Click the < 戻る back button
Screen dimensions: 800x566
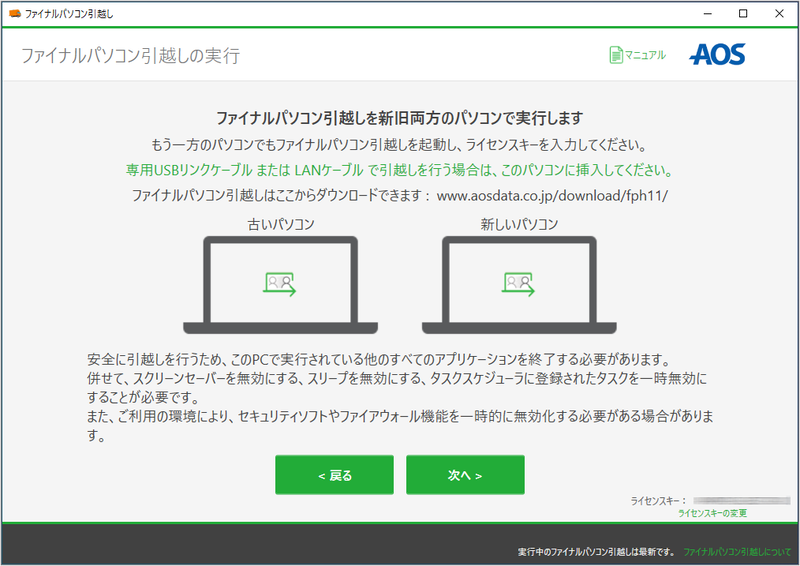pos(334,475)
